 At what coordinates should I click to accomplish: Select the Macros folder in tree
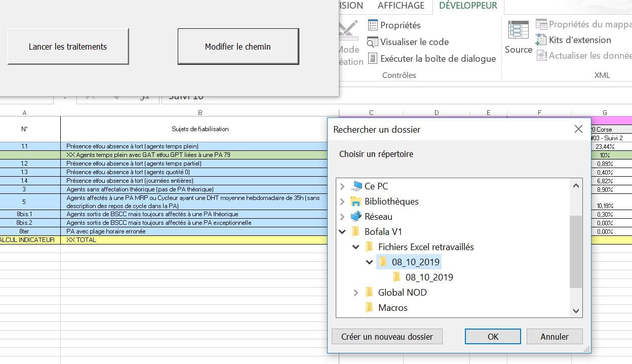(392, 308)
